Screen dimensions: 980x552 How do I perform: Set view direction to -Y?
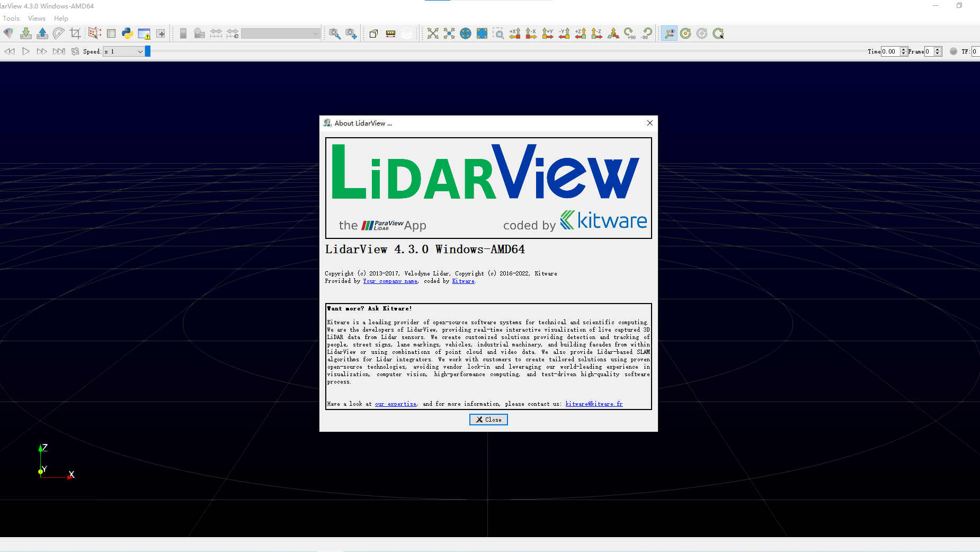[564, 33]
